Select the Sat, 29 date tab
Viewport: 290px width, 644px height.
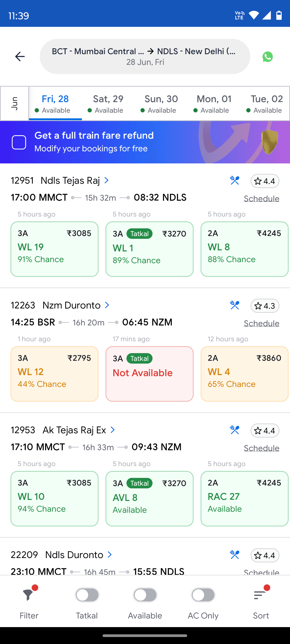tap(108, 104)
